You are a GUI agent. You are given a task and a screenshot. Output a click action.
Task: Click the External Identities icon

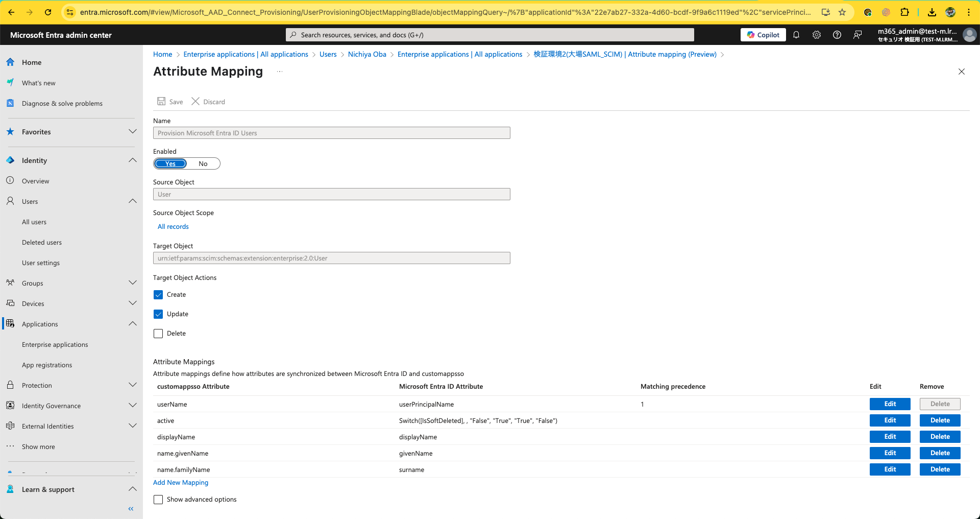10,426
